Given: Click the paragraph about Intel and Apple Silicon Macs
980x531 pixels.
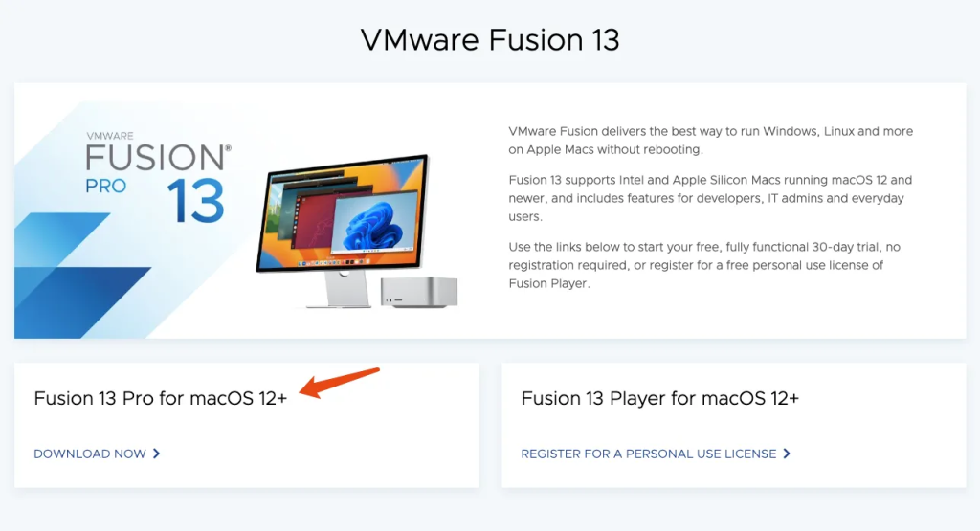Looking at the screenshot, I should [710, 198].
